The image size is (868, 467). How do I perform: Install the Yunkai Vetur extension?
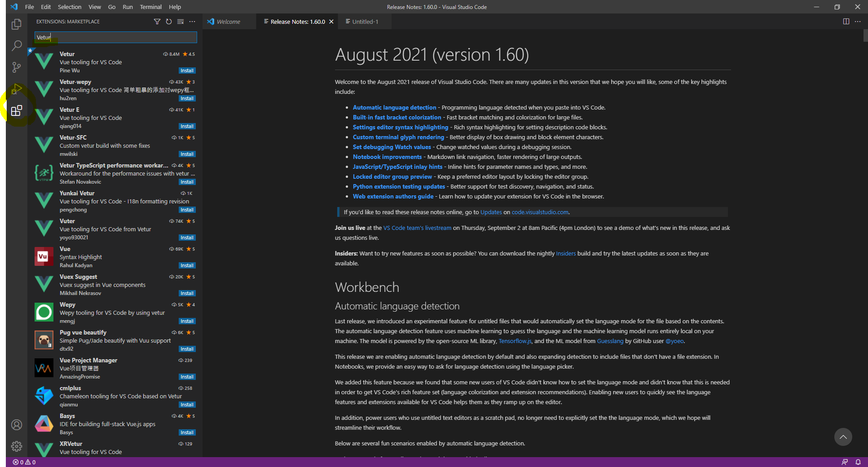(x=187, y=210)
